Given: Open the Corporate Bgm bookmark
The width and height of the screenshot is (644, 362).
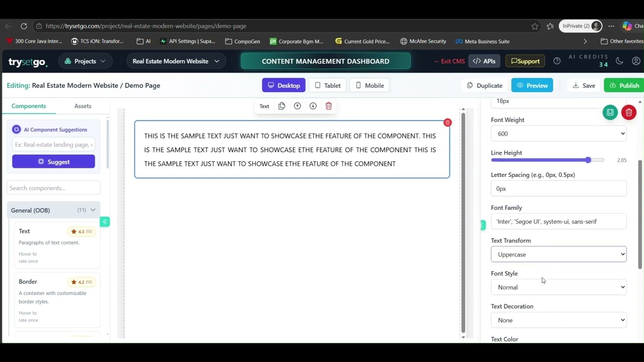Looking at the screenshot, I should pos(296,41).
